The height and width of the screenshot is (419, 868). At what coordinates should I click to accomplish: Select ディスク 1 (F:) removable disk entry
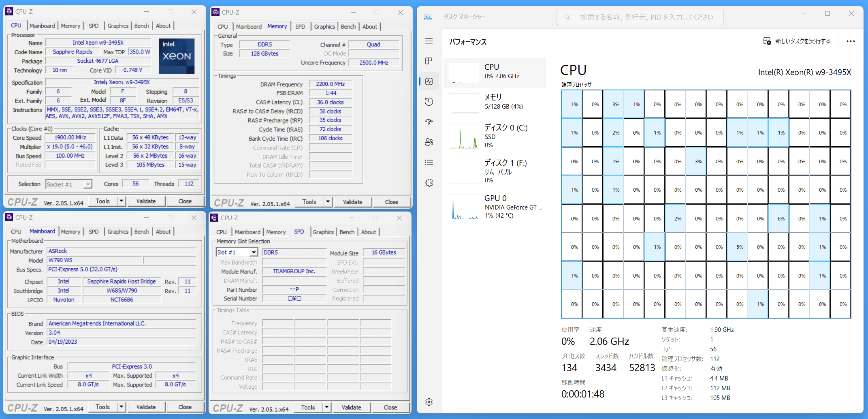pos(495,171)
